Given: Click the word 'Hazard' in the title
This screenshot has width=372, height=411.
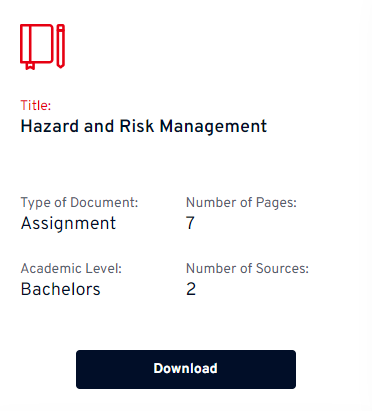Looking at the screenshot, I should tap(49, 126).
